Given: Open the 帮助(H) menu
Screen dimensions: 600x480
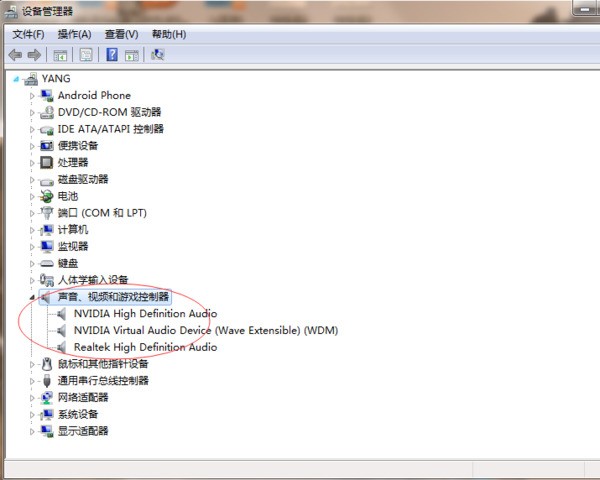Looking at the screenshot, I should pos(169,34).
